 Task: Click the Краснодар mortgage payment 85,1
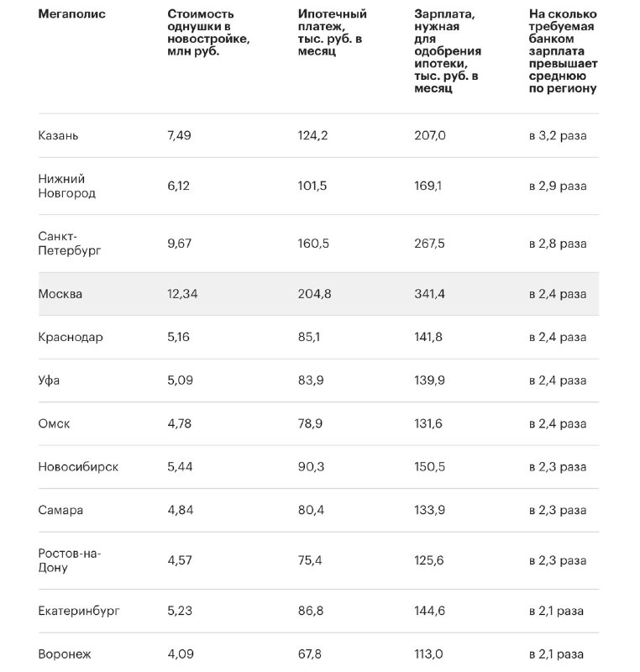(308, 337)
